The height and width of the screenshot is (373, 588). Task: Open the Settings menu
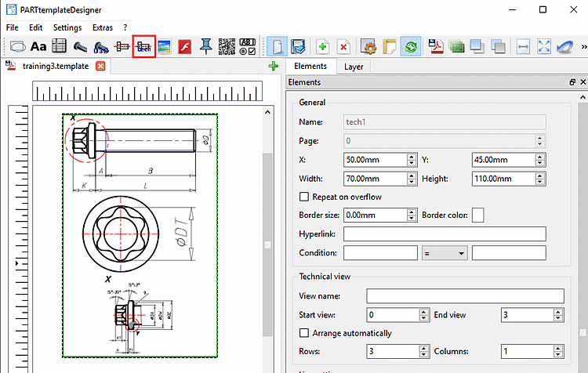[x=67, y=27]
